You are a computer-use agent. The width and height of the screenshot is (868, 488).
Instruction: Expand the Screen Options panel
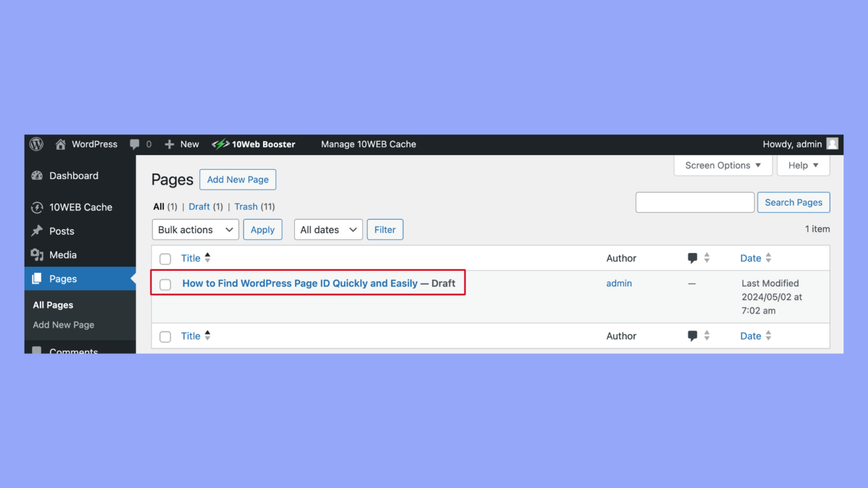coord(722,165)
